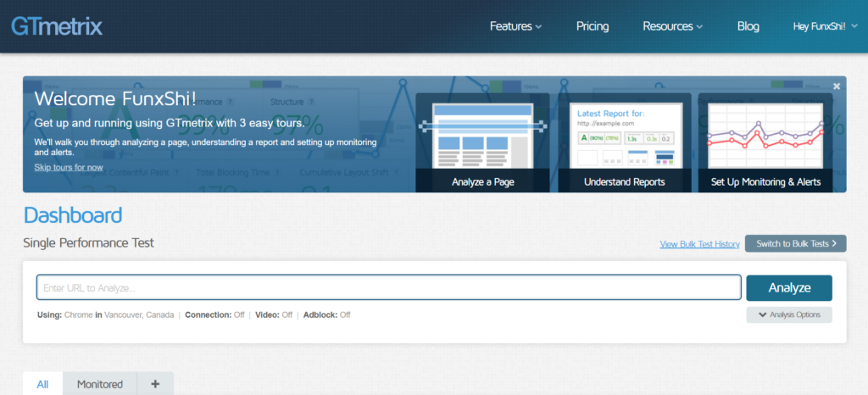Viewport: 868px width, 395px height.
Task: Go to the Blog
Action: (748, 26)
